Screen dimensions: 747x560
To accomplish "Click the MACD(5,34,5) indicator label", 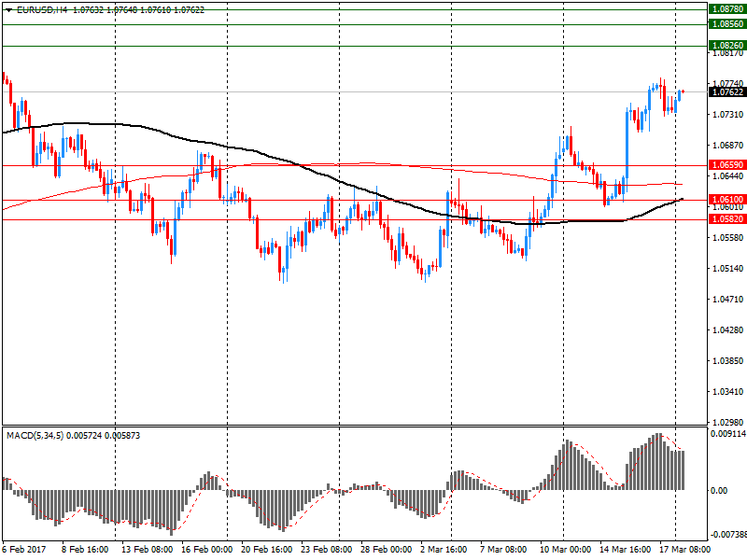I will [35, 436].
